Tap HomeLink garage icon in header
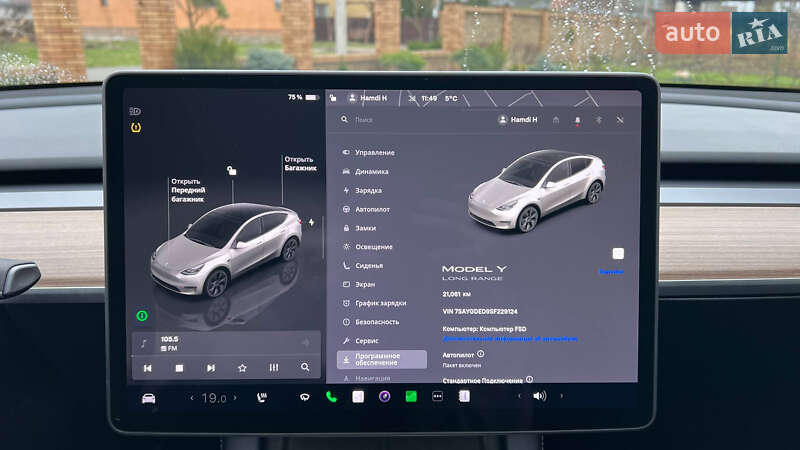Viewport: 800px width, 450px height. pyautogui.click(x=556, y=120)
